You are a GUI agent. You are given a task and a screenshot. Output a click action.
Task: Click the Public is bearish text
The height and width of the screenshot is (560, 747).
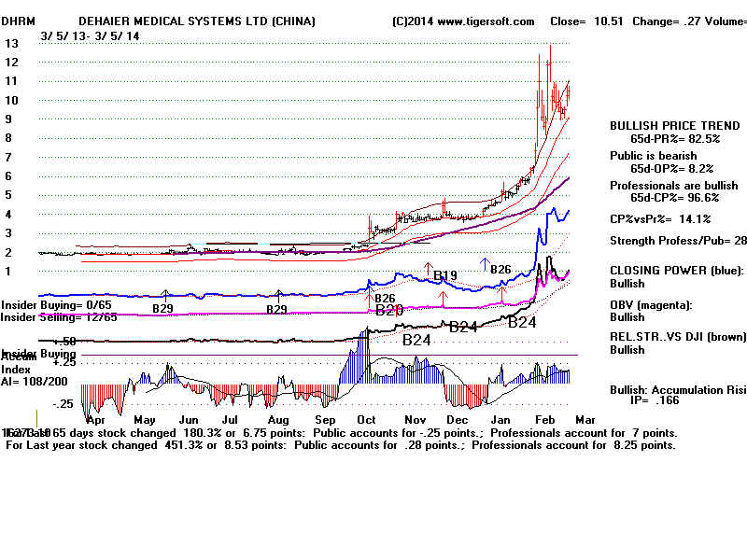click(x=653, y=156)
